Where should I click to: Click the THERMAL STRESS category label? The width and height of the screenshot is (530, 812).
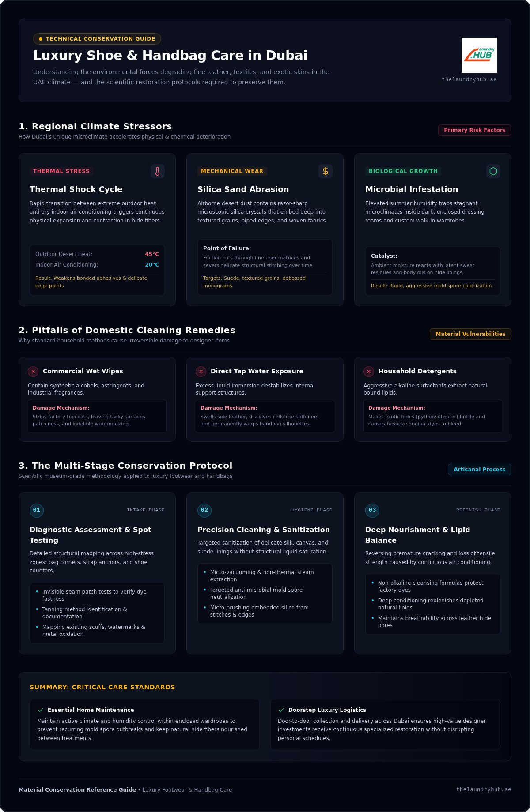[x=61, y=171]
